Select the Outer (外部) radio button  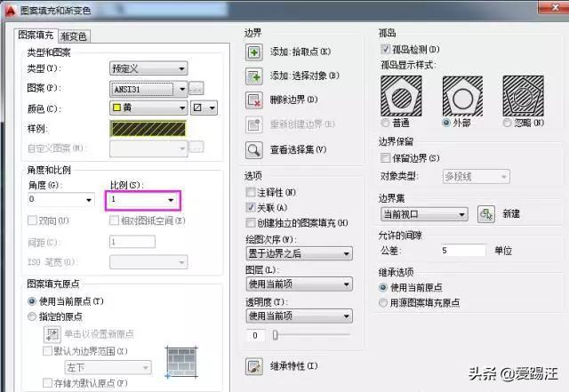446,123
